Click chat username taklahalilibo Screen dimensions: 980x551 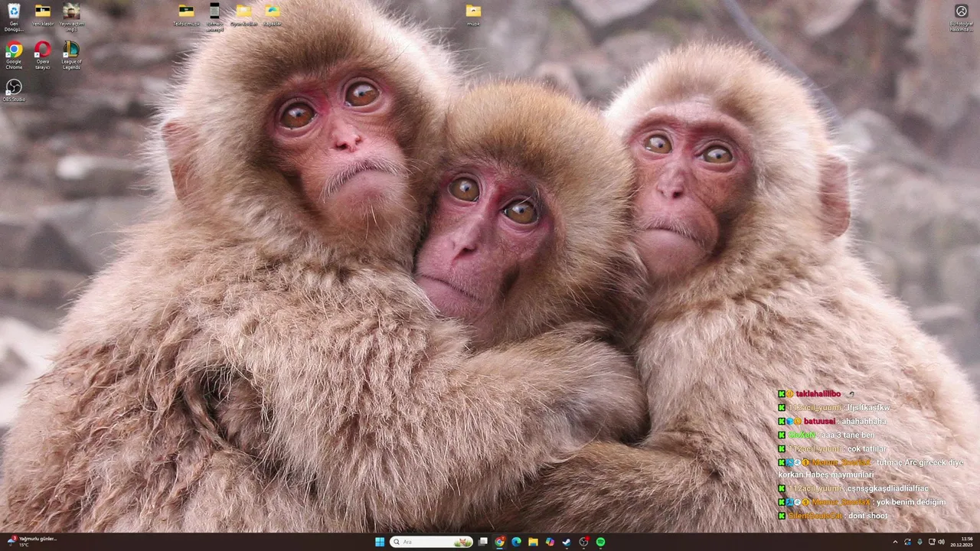click(818, 394)
